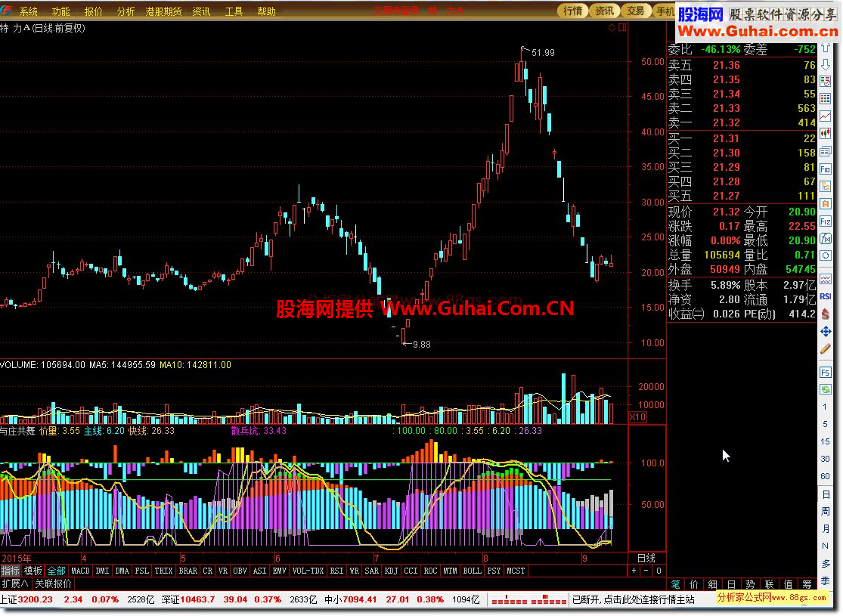
Task: Click the orange 自 self-selected stocks icon
Action: coord(826,204)
